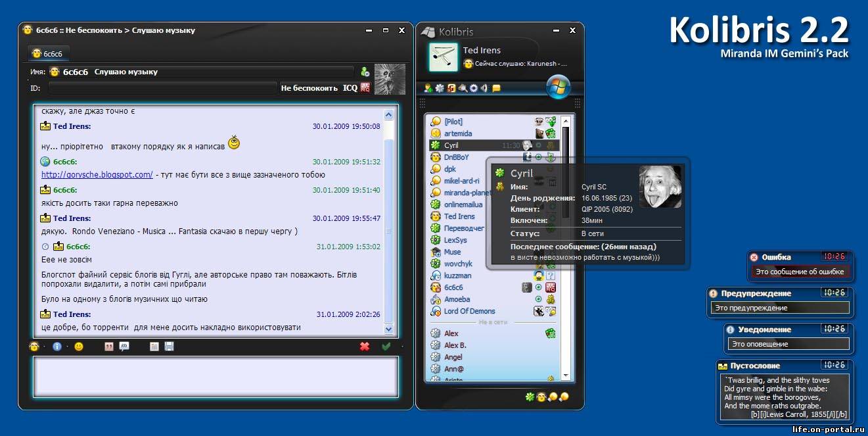The width and height of the screenshot is (868, 436).
Task: Click the chat history scrollbar up arrow
Action: 388,114
